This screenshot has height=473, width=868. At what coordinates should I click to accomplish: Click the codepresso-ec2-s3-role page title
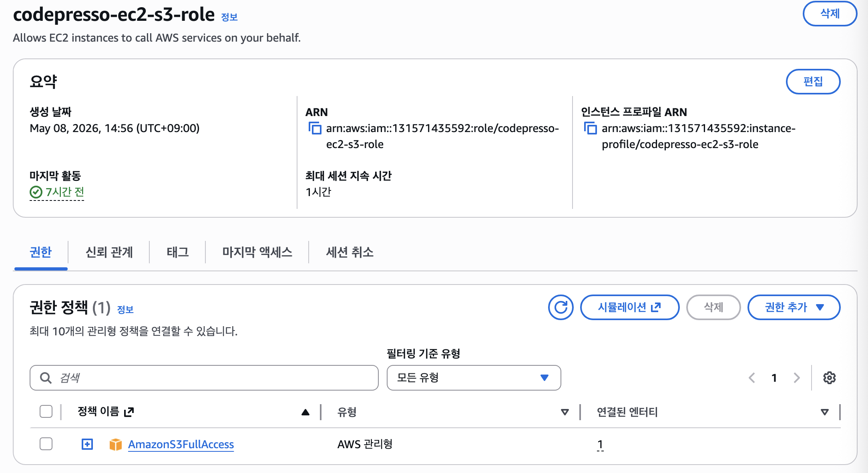(x=114, y=14)
